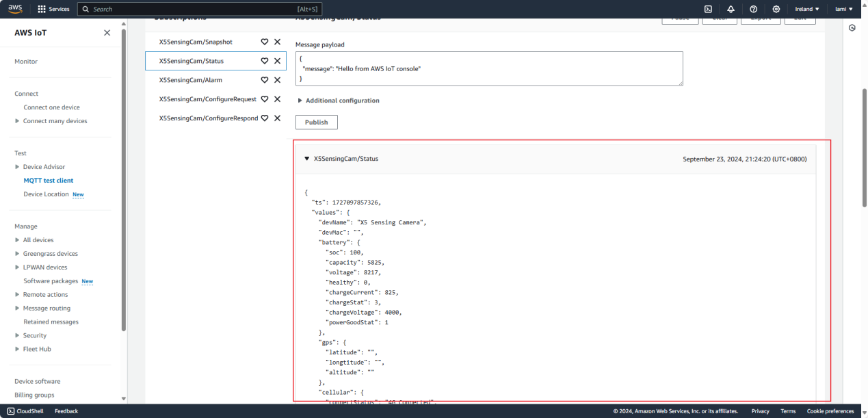The image size is (868, 418).
Task: Click the CloudShell icon in footer
Action: coord(11,411)
